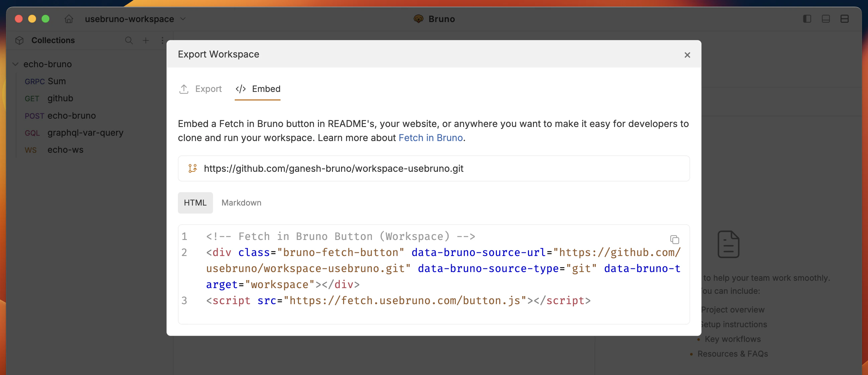This screenshot has height=375, width=868.
Task: Select the github GET request
Action: (x=60, y=98)
